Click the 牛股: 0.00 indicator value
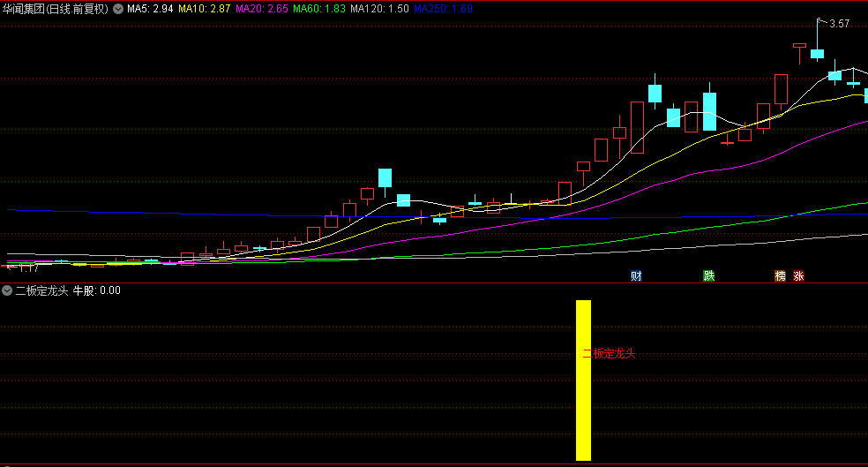This screenshot has height=467, width=868. [x=97, y=290]
